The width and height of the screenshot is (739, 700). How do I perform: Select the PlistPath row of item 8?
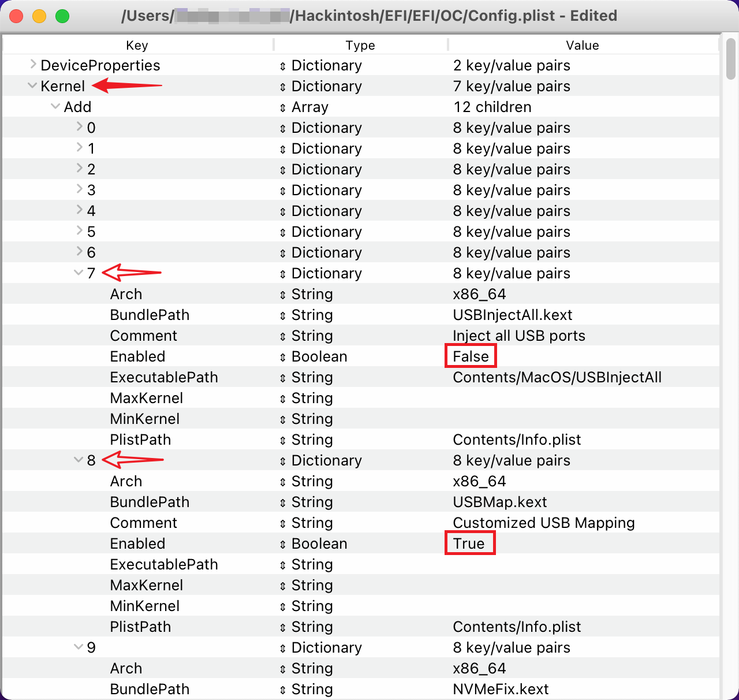click(140, 627)
